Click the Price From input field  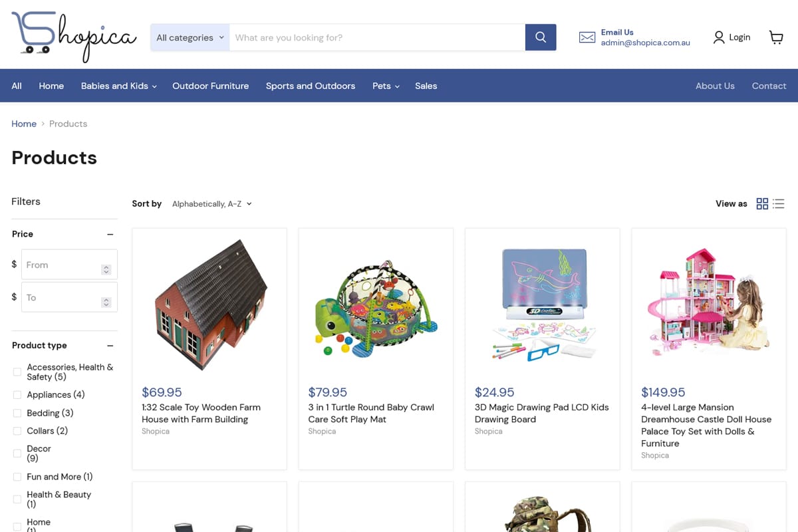tap(69, 264)
